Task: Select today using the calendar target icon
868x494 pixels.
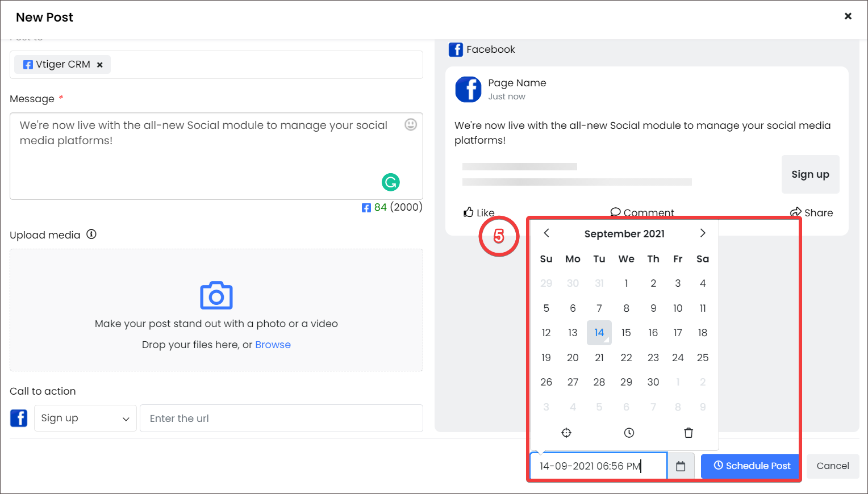Action: click(566, 432)
